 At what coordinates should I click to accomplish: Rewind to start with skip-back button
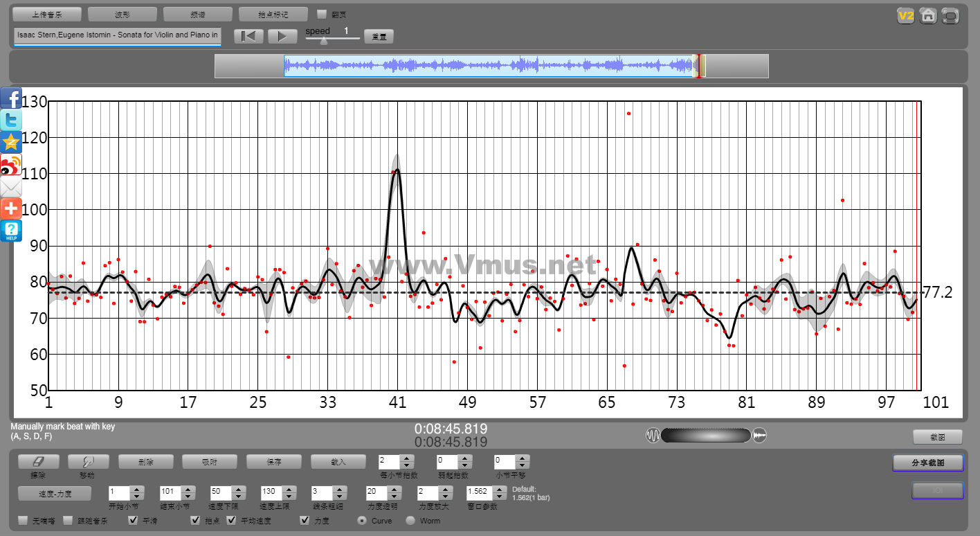click(x=248, y=37)
